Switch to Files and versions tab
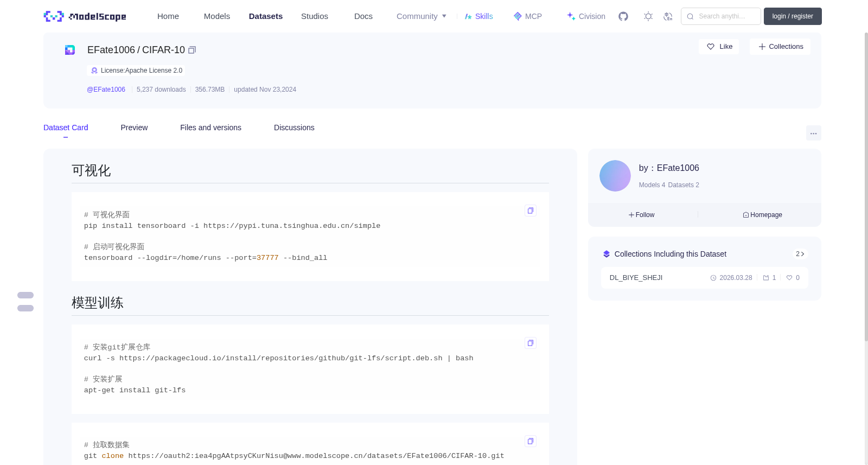 pos(210,128)
